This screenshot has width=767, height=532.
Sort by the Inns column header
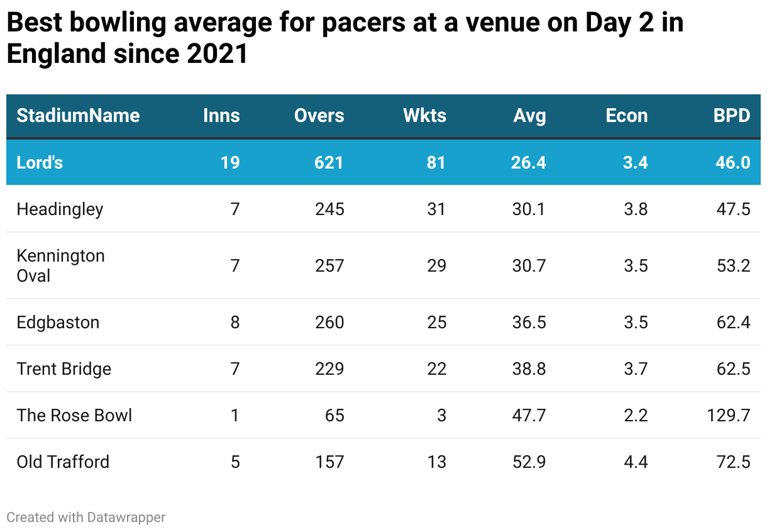tap(221, 116)
